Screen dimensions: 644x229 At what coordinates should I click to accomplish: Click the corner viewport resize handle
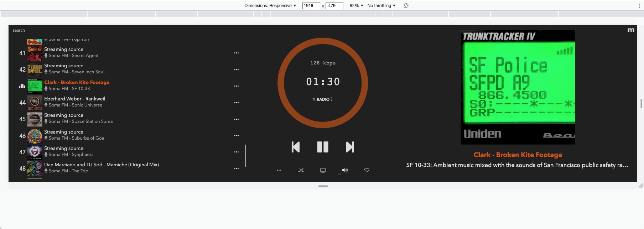(641, 186)
